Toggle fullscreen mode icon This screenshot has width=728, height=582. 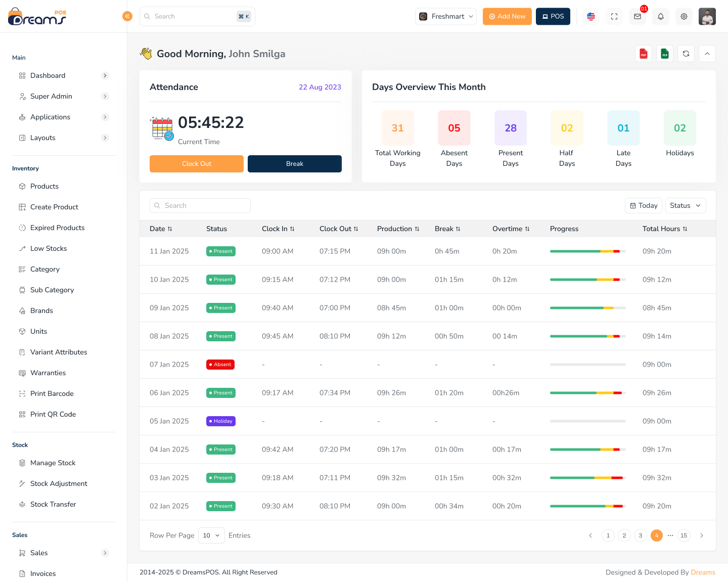614,16
